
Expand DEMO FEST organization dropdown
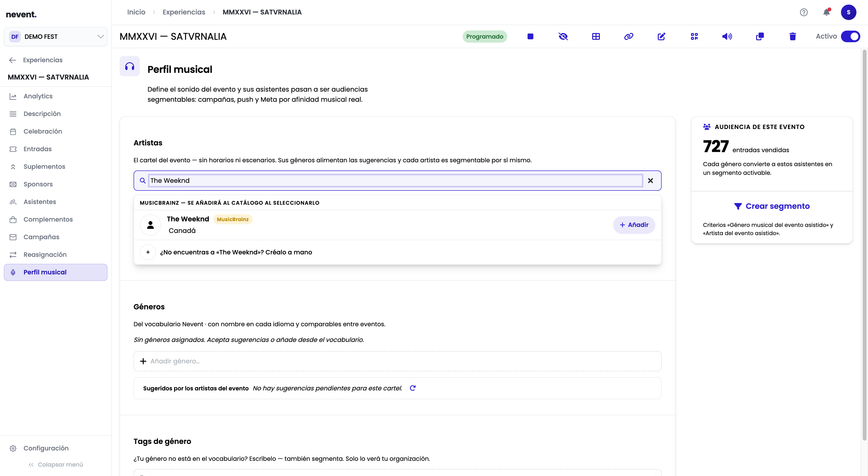point(56,37)
